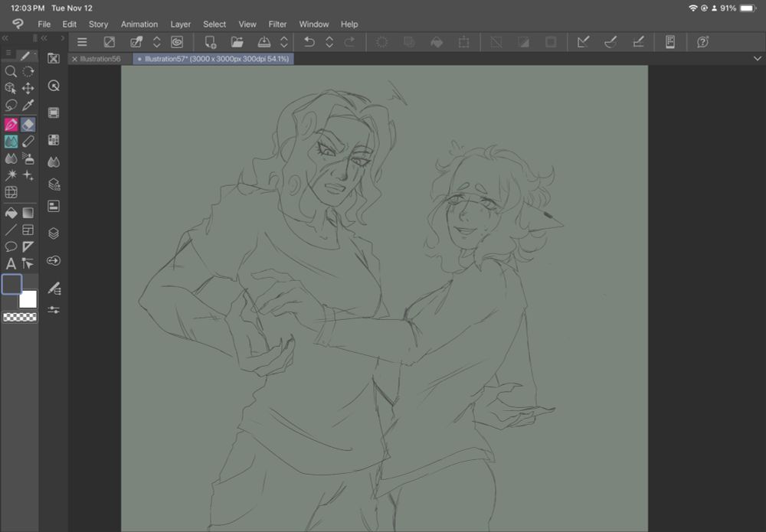Select the Balloon speech bubble tool

11,246
